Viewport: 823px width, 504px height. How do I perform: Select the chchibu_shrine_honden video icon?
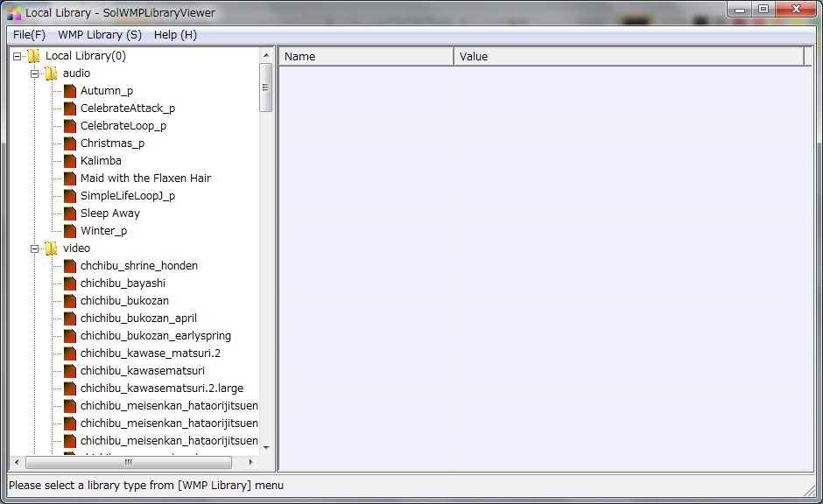point(70,266)
